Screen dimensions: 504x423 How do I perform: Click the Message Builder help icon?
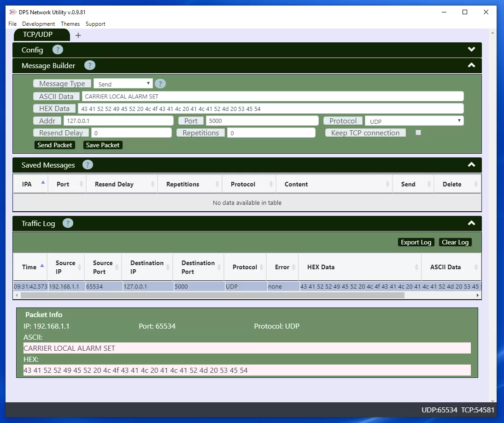pyautogui.click(x=89, y=65)
